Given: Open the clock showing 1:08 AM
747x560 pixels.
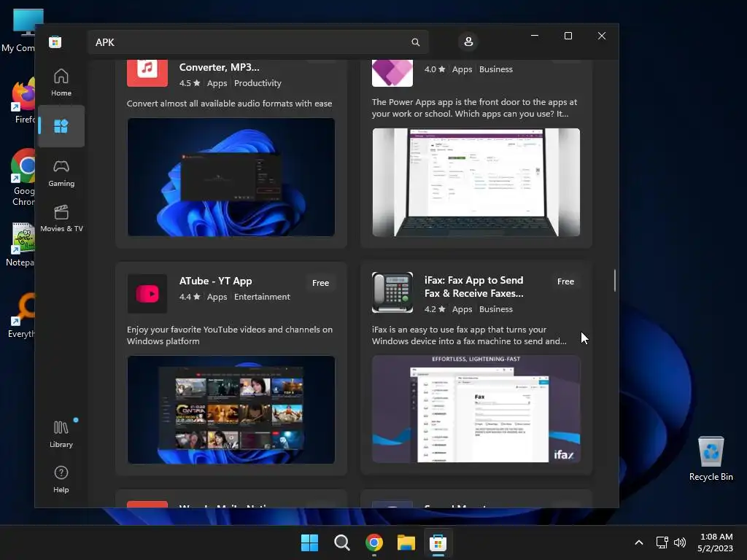Looking at the screenshot, I should 715,542.
